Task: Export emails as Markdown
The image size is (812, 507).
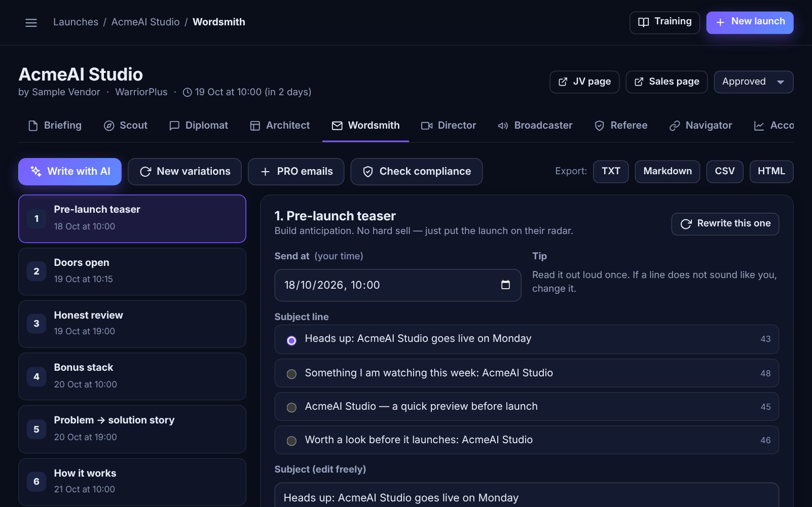Action: tap(667, 172)
